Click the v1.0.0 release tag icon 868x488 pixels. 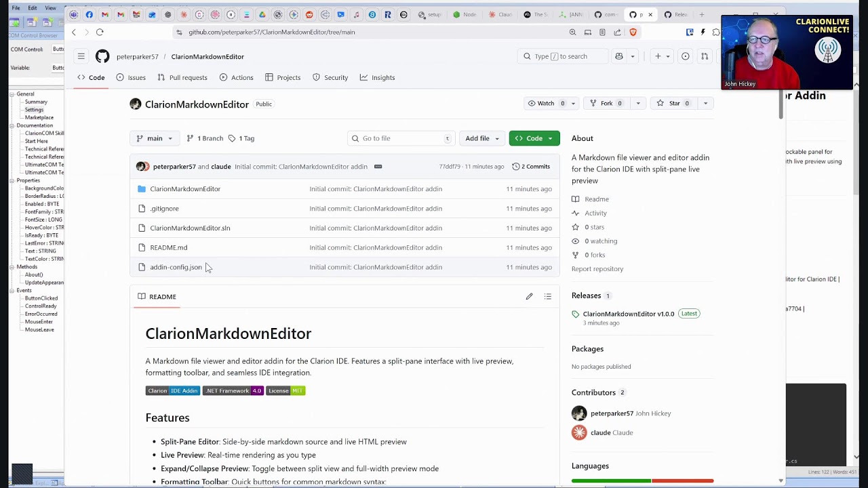(576, 314)
